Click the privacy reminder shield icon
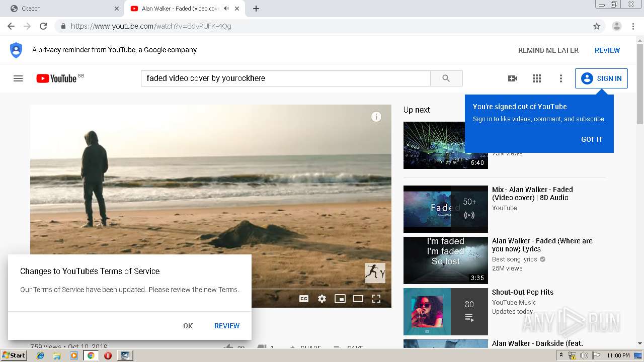The height and width of the screenshot is (362, 644). pos(16,50)
